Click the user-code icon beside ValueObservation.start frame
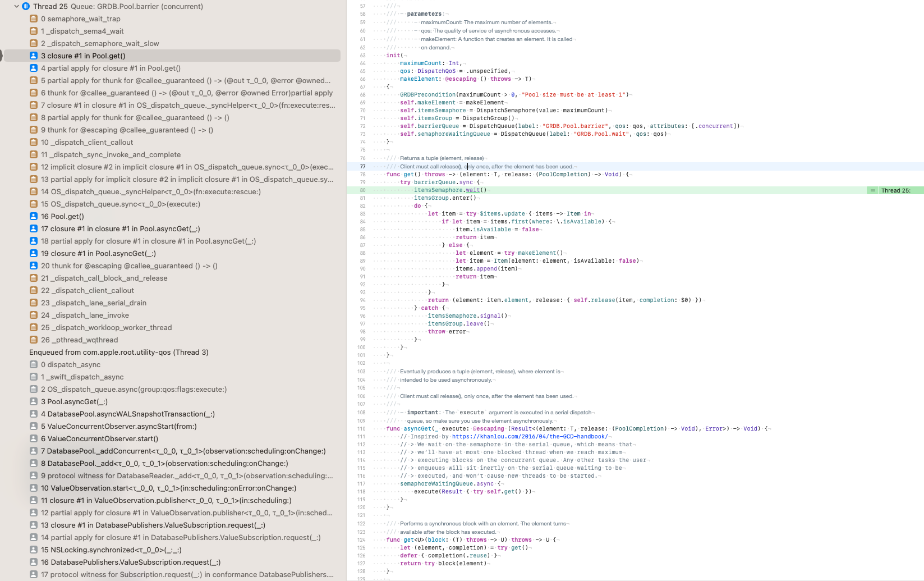The image size is (924, 581). click(x=34, y=488)
